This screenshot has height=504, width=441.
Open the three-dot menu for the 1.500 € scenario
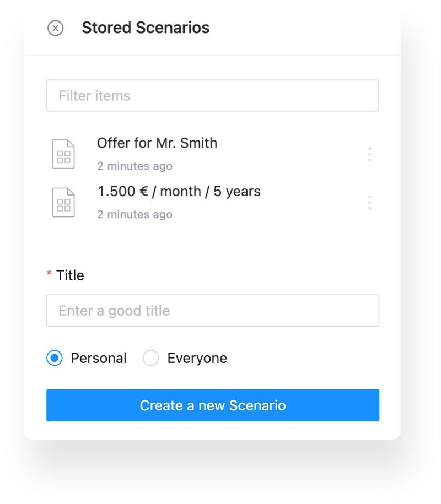click(369, 203)
